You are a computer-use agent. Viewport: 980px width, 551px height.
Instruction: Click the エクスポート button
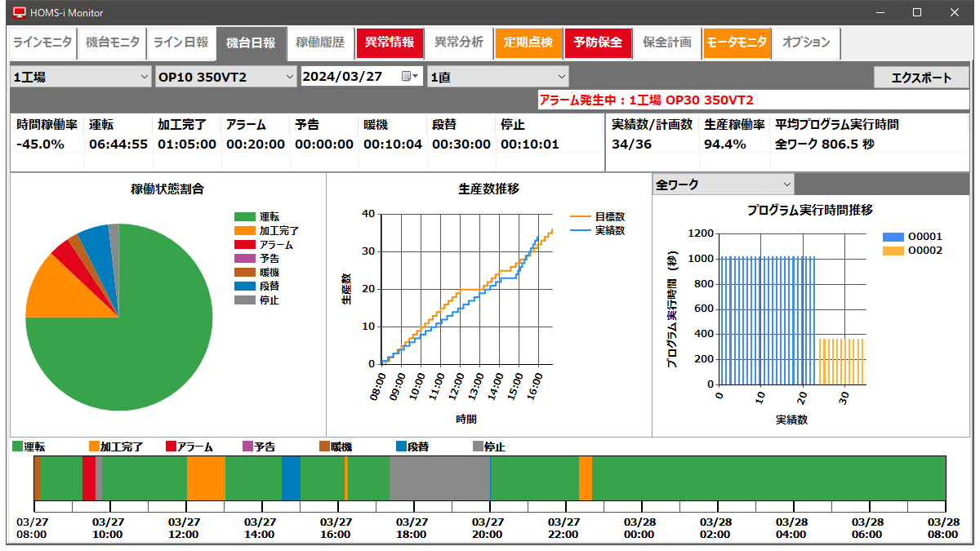921,78
